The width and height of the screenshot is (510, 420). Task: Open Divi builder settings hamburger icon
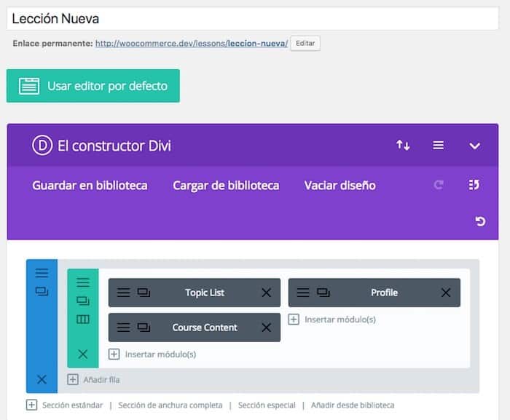tap(438, 146)
